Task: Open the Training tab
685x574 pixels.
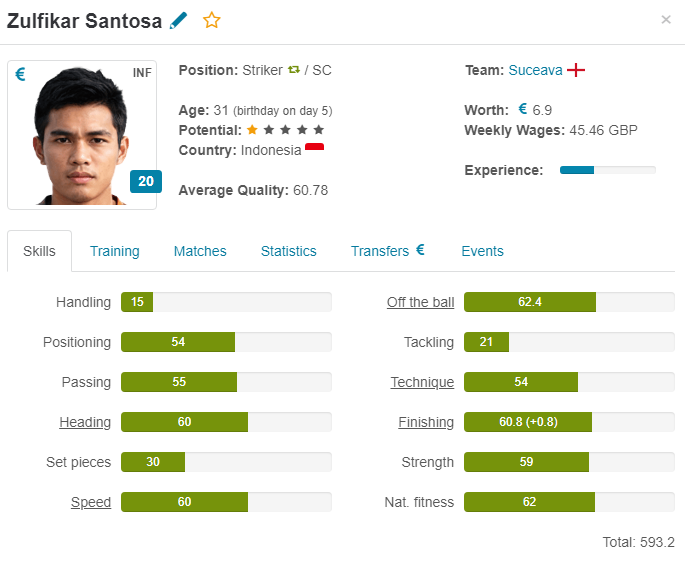Action: (x=114, y=251)
